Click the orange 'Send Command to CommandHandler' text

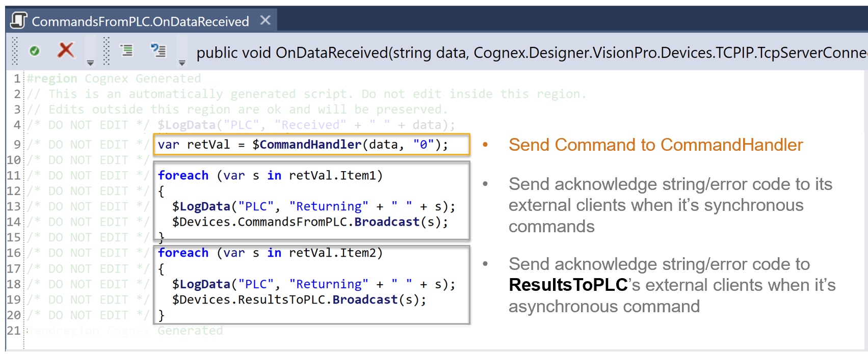(655, 145)
